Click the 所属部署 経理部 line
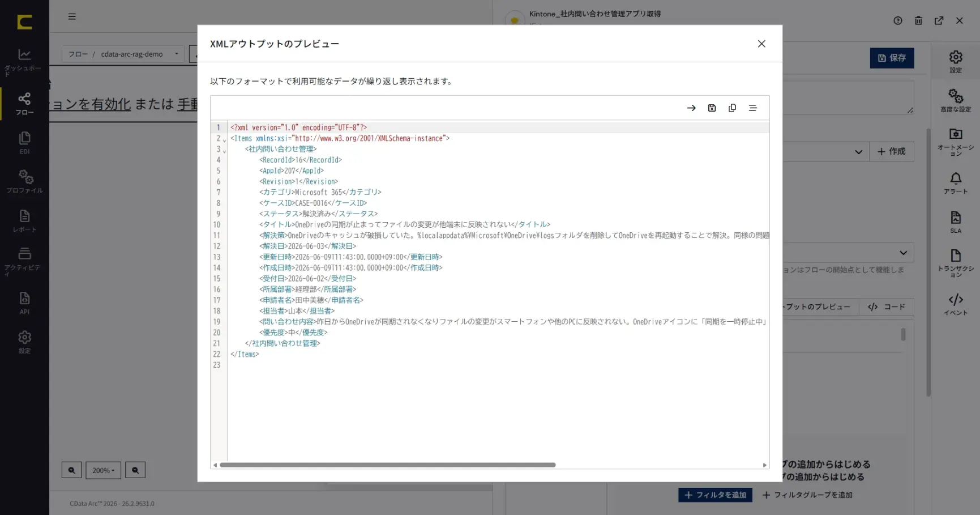This screenshot has width=980, height=515. 308,289
